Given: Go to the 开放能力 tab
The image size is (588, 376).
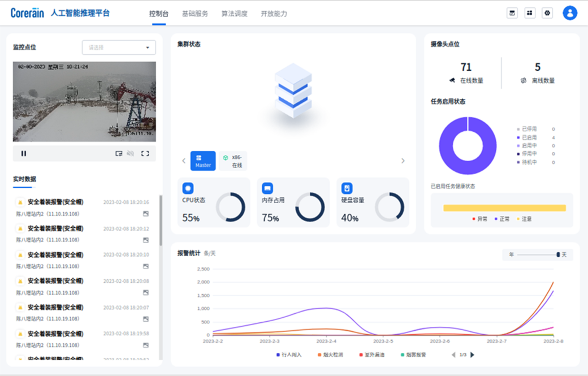Looking at the screenshot, I should [274, 14].
